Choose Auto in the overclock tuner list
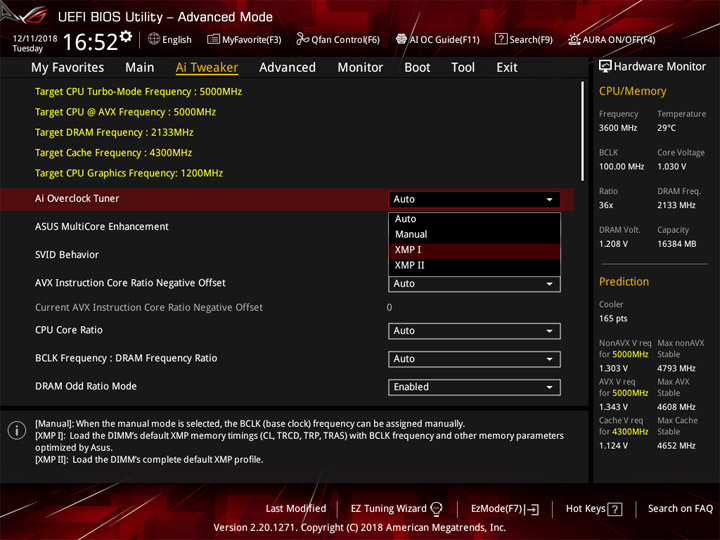720x540 pixels. point(474,219)
